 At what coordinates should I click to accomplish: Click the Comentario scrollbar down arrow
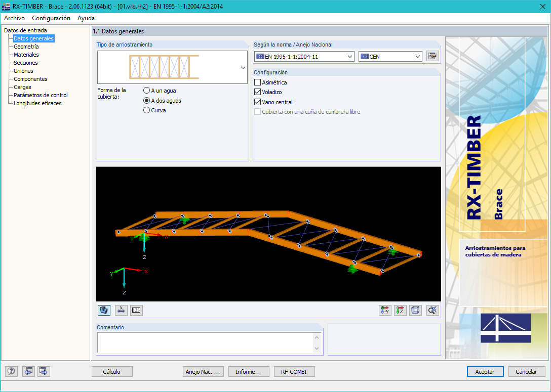[x=317, y=348]
